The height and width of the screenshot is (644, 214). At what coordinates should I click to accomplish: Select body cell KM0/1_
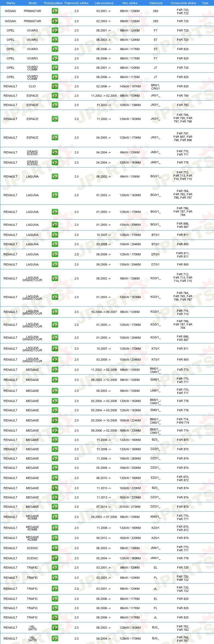click(155, 517)
